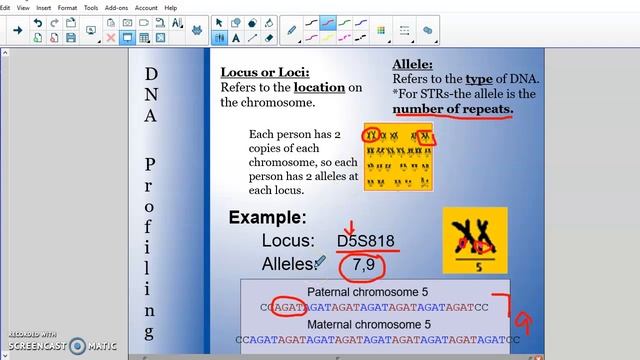Click the 'Paternal chromosome 5' label

pos(367,292)
